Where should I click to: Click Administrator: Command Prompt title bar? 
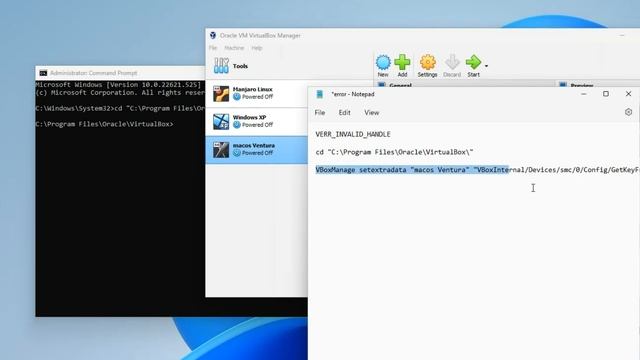click(120, 73)
